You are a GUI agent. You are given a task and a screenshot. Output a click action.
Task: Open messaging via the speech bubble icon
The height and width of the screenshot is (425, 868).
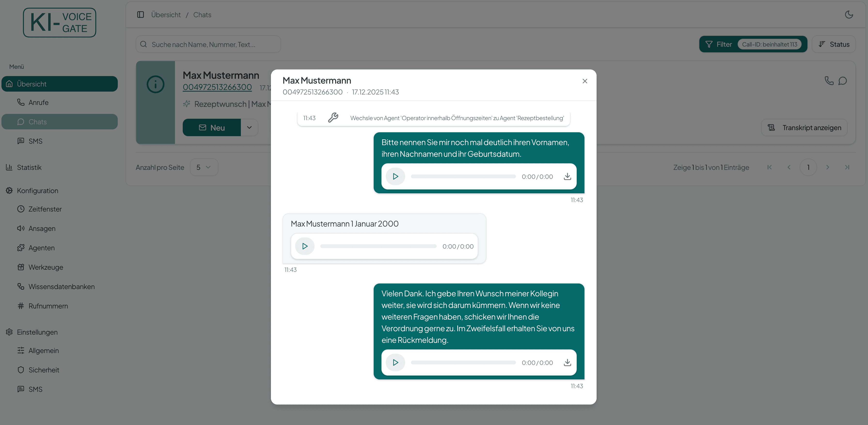click(843, 80)
